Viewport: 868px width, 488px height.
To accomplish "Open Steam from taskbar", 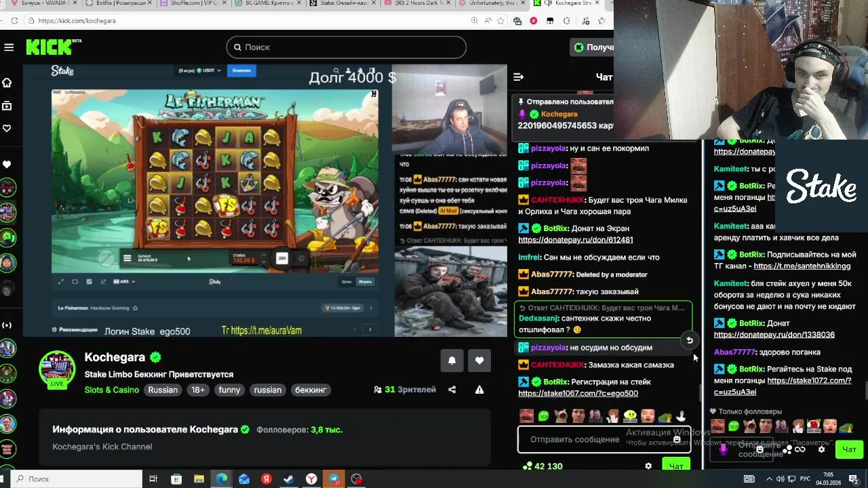I will tap(288, 479).
